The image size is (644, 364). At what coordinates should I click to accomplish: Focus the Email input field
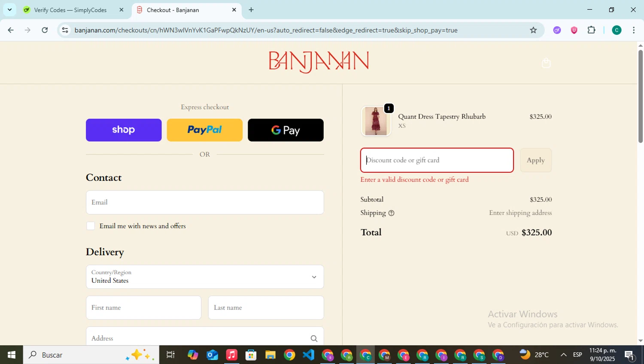[x=205, y=202]
